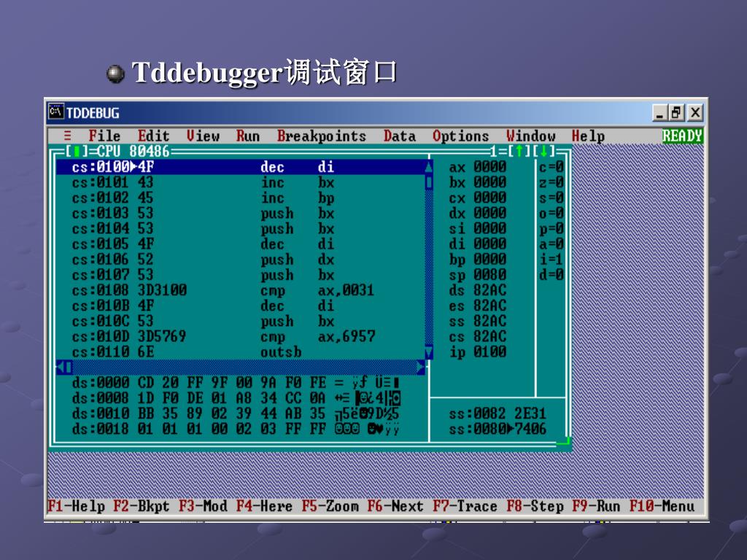Open the View menu

point(203,136)
